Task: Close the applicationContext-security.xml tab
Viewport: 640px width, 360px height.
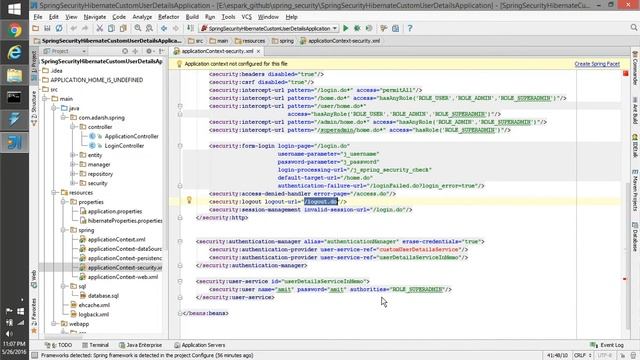Action: (x=258, y=51)
